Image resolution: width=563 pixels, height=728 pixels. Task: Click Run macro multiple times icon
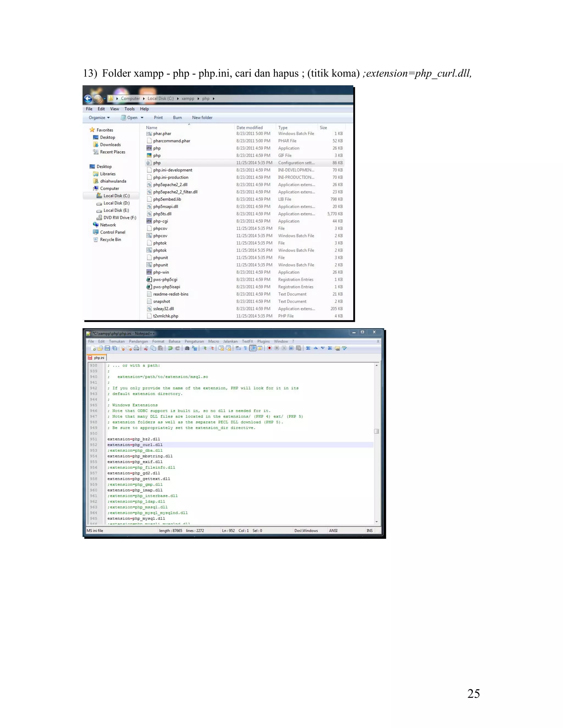click(291, 348)
